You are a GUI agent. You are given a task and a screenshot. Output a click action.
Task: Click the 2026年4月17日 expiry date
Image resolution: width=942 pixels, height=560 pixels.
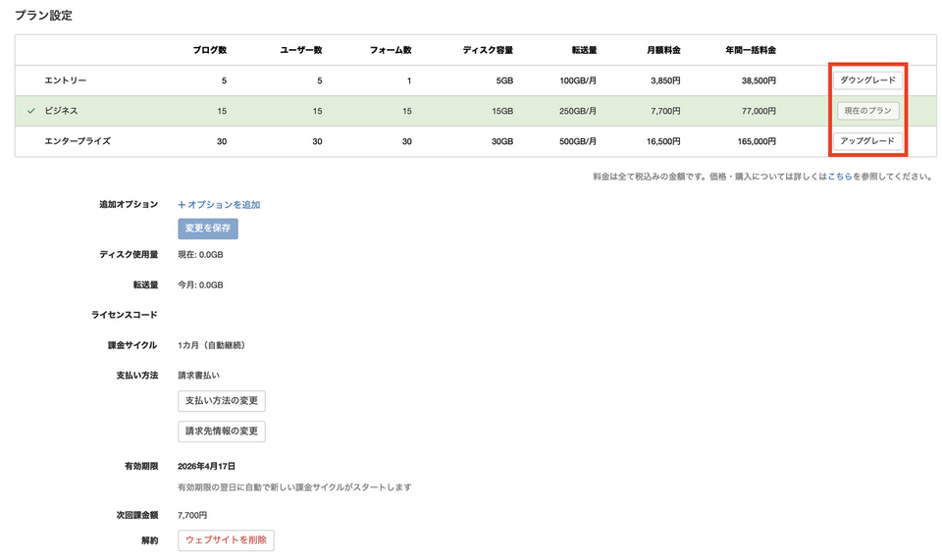pyautogui.click(x=207, y=467)
